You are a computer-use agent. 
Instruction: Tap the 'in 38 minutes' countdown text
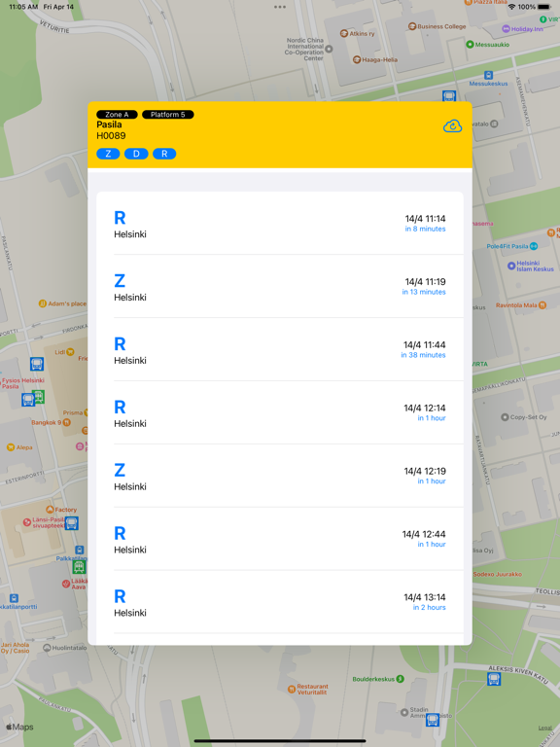[x=423, y=355]
